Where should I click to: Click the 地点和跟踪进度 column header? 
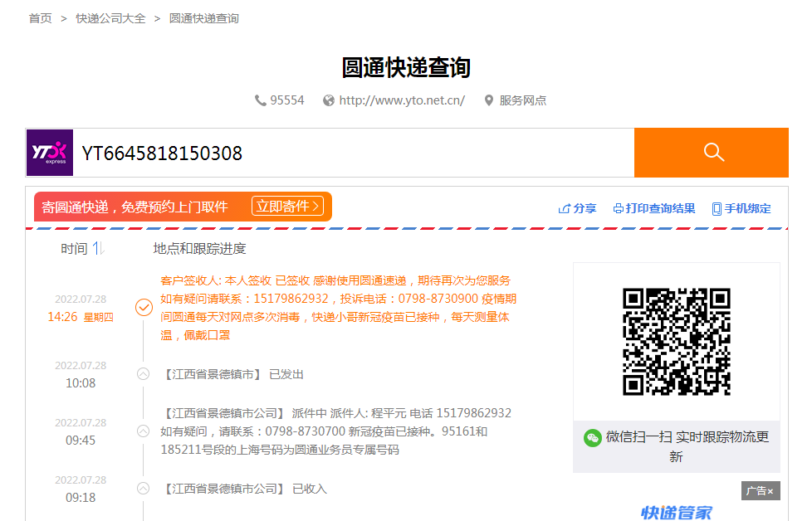[199, 249]
